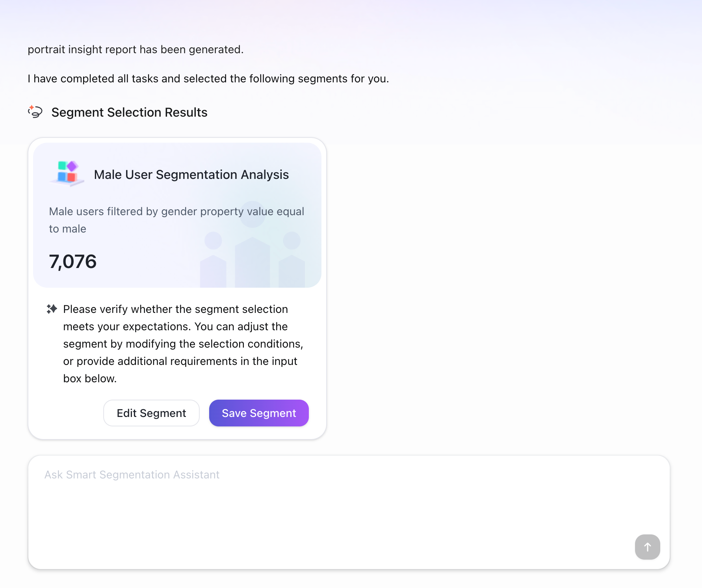Click the tall center person silhouette graphic
The image size is (702, 588).
tap(253, 244)
